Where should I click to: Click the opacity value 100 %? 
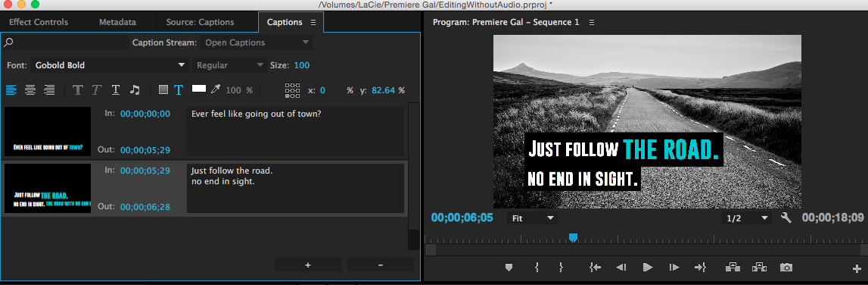[239, 90]
